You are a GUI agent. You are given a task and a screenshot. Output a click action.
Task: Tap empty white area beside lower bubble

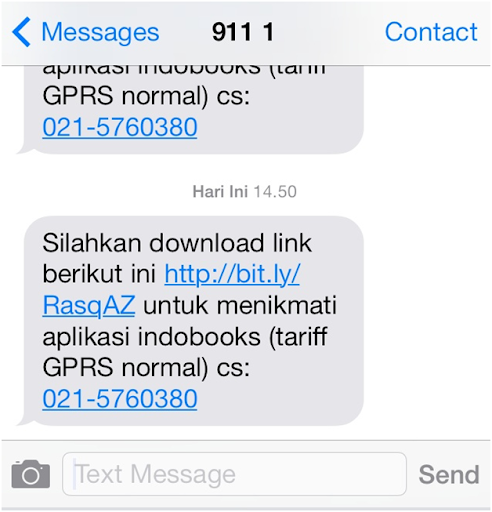427,320
